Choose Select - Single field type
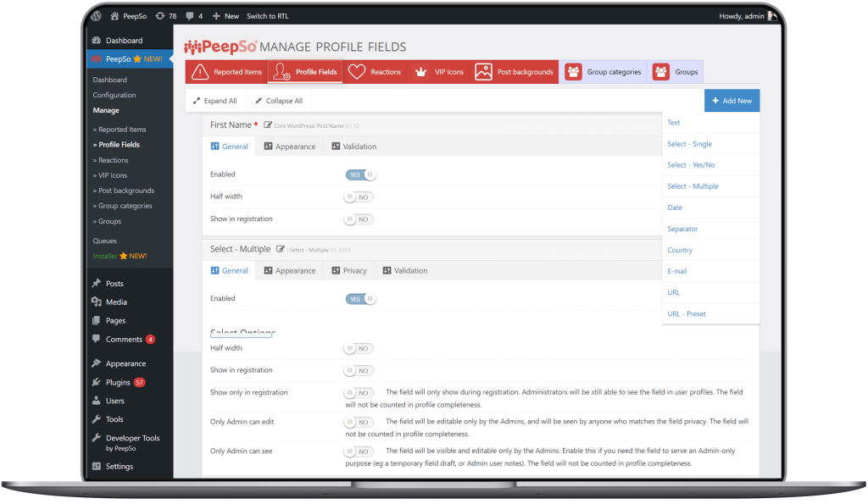868x504 pixels. (x=711, y=144)
